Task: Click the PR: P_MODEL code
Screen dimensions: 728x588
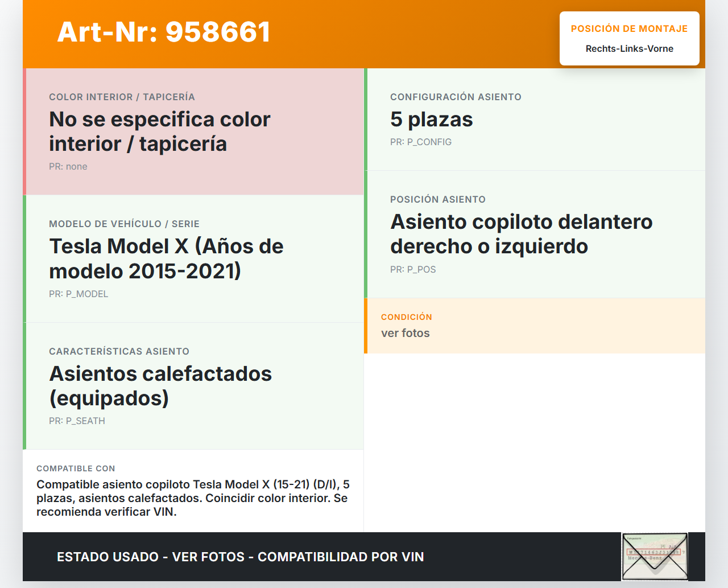Action: tap(78, 294)
